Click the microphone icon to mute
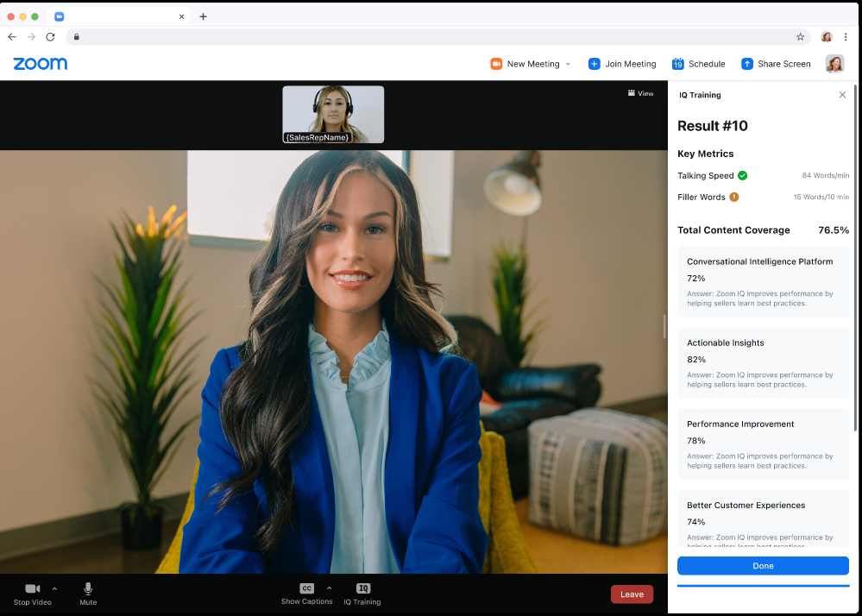The width and height of the screenshot is (862, 616). point(87,588)
